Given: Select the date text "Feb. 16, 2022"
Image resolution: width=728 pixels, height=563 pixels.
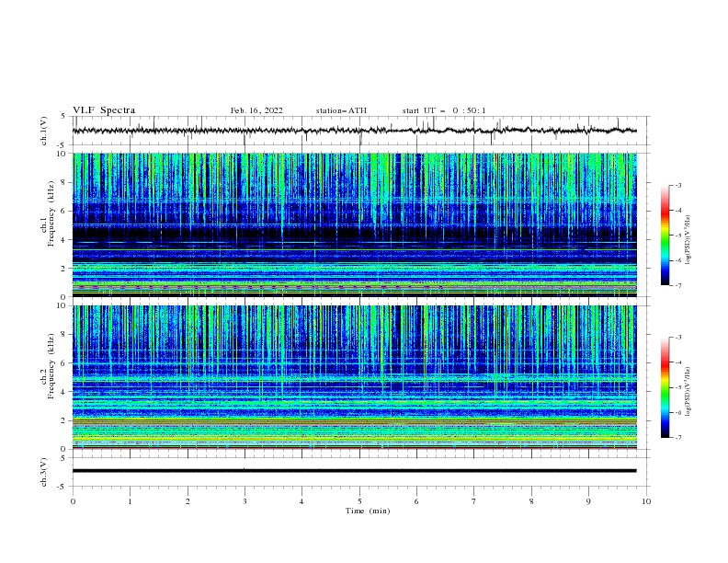Looking at the screenshot, I should pyautogui.click(x=256, y=110).
